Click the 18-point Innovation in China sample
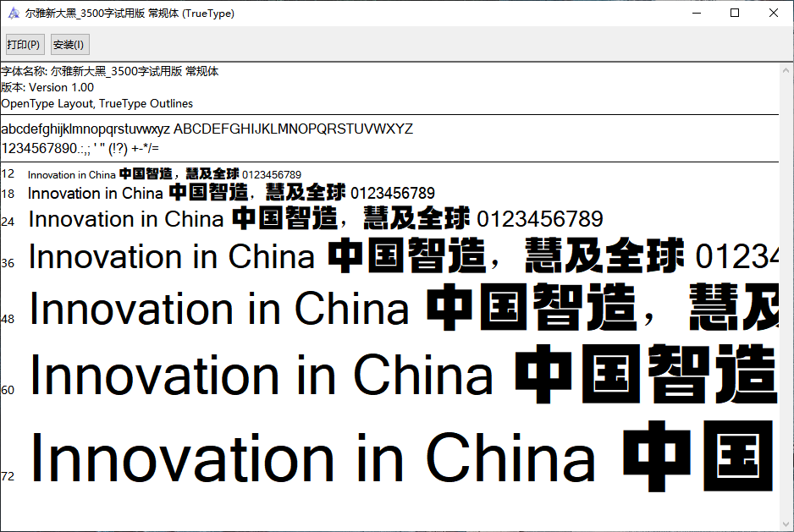The image size is (794, 532). click(x=231, y=193)
